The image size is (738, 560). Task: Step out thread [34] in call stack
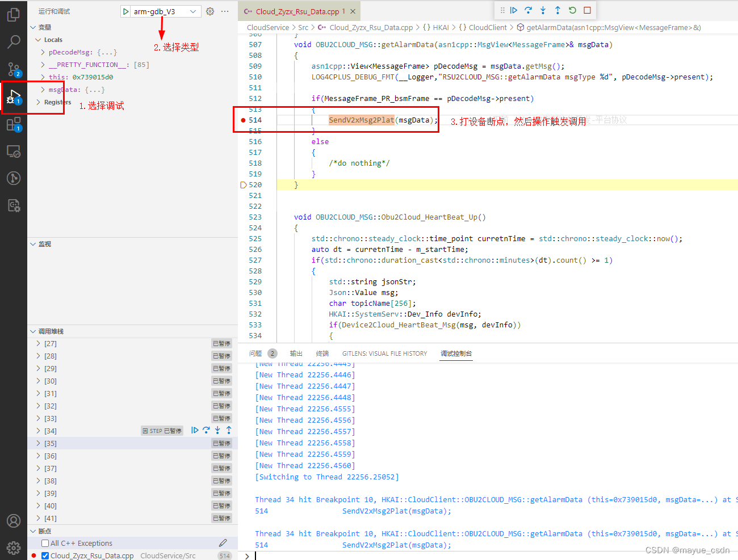pyautogui.click(x=229, y=431)
